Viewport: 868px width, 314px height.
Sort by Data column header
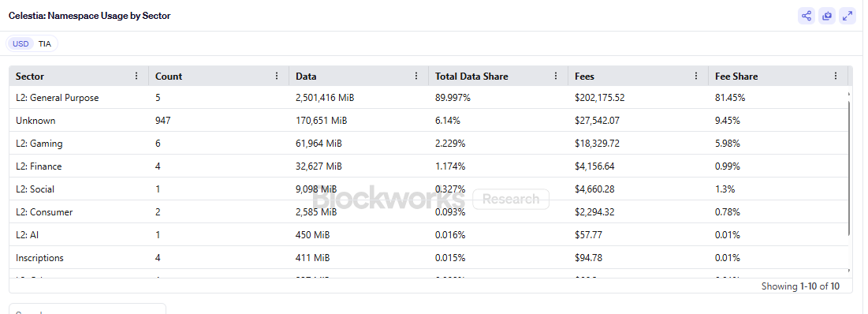tap(306, 77)
